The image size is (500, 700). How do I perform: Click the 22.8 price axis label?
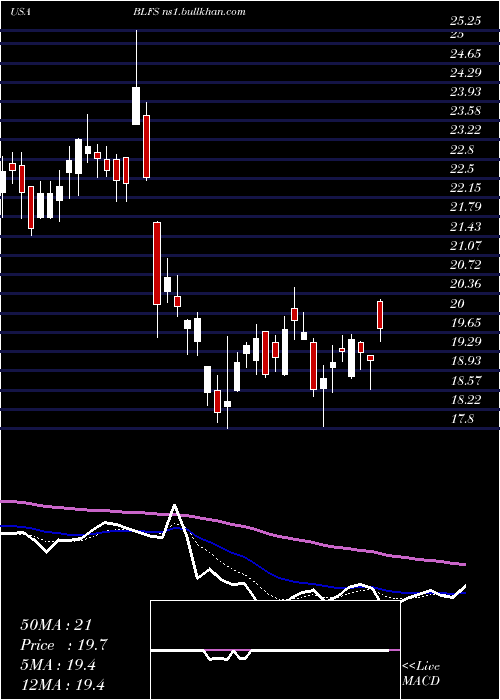coord(462,150)
